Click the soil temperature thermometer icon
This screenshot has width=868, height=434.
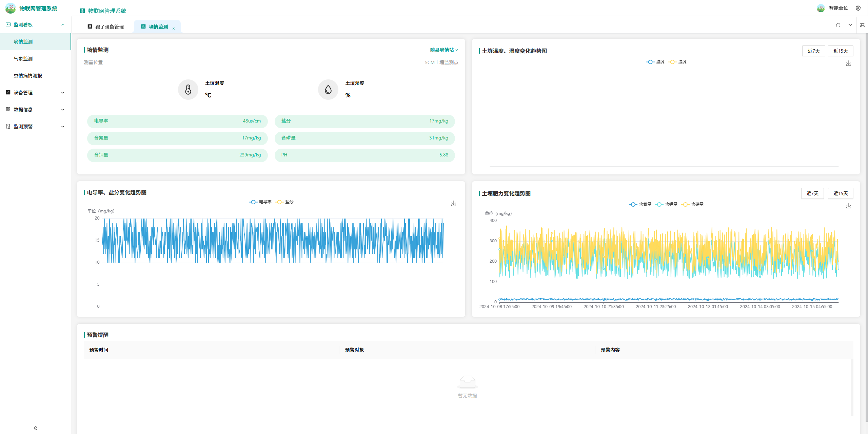click(188, 90)
